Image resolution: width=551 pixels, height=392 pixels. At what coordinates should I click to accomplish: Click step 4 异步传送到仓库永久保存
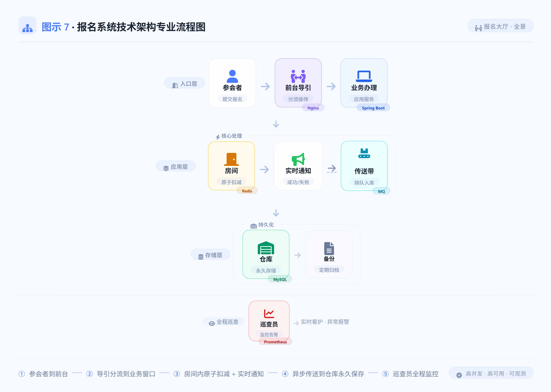click(323, 374)
